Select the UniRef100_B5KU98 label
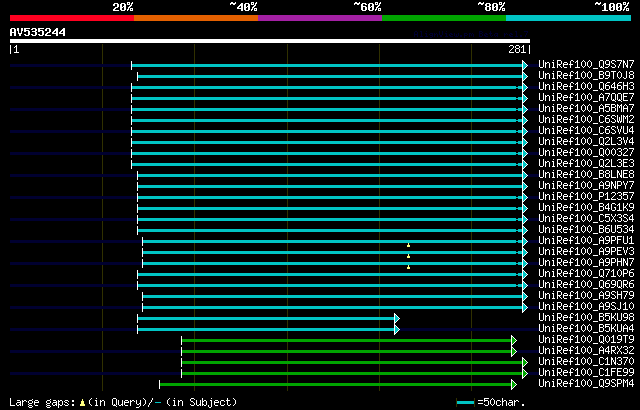 [586, 318]
